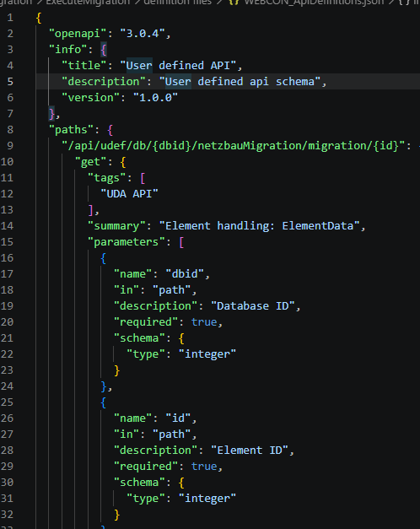Click the closing bracket on line 13

[x=91, y=210]
